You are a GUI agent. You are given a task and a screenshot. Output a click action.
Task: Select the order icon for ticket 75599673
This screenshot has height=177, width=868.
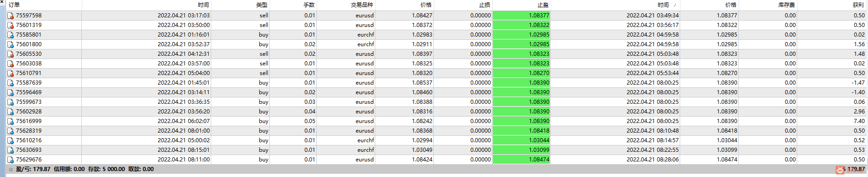pyautogui.click(x=11, y=102)
